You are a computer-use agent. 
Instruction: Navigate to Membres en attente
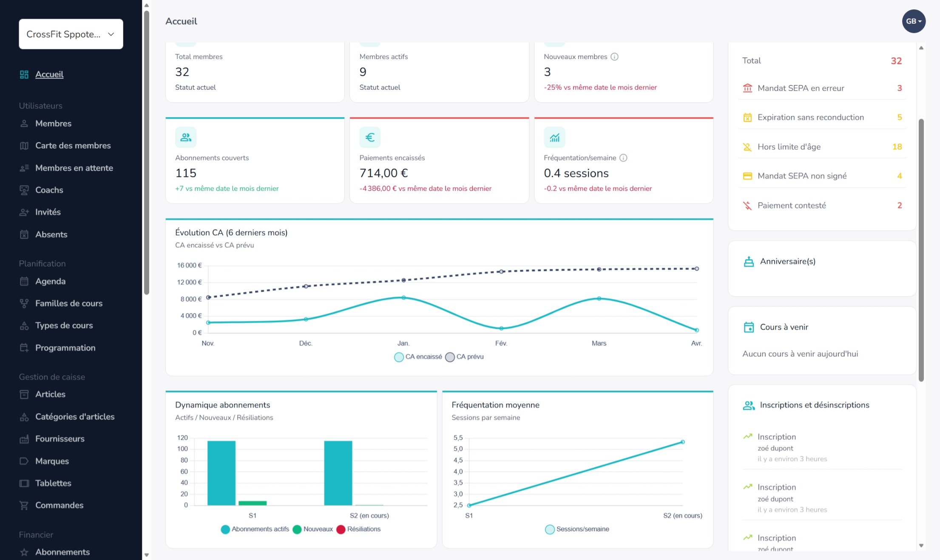[x=74, y=168]
